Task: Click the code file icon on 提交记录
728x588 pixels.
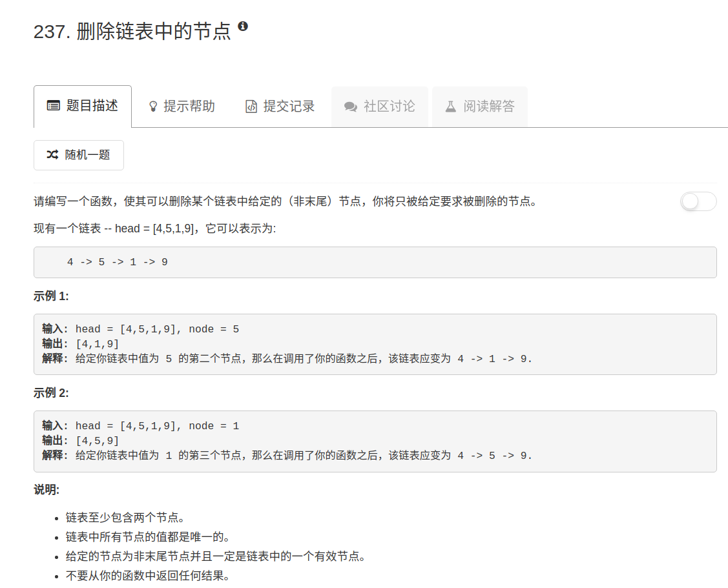Action: 251,106
